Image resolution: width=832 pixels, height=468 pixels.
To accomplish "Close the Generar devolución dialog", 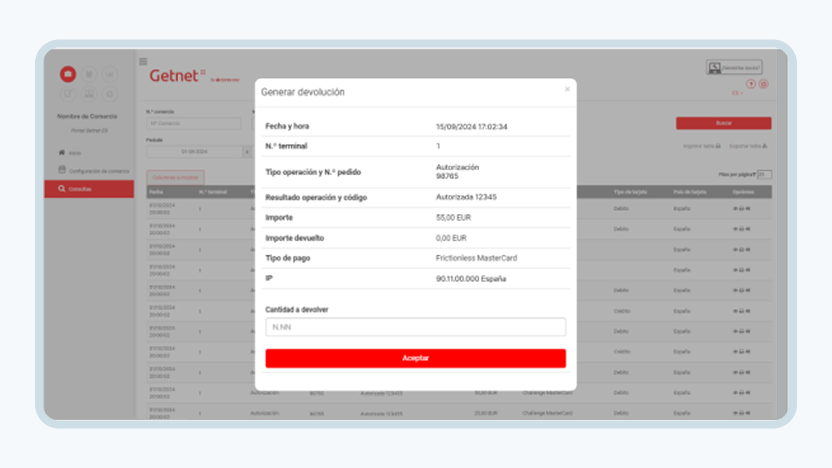I will 567,89.
